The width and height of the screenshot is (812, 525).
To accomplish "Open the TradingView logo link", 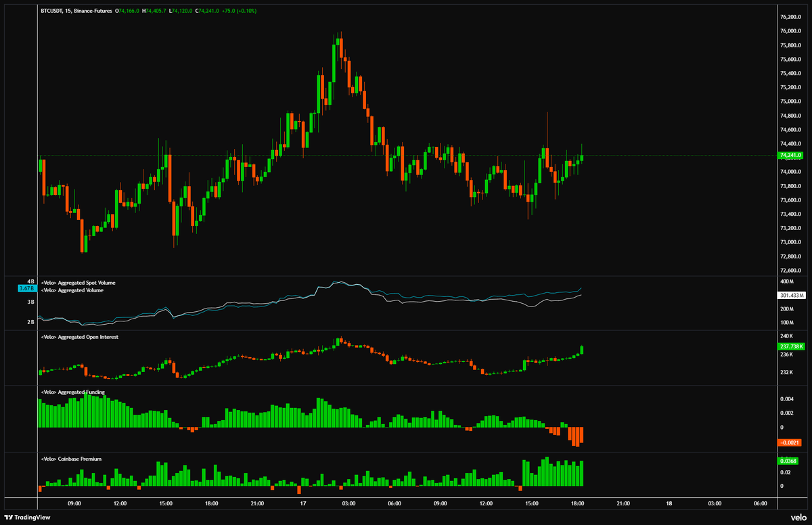I will pos(28,516).
